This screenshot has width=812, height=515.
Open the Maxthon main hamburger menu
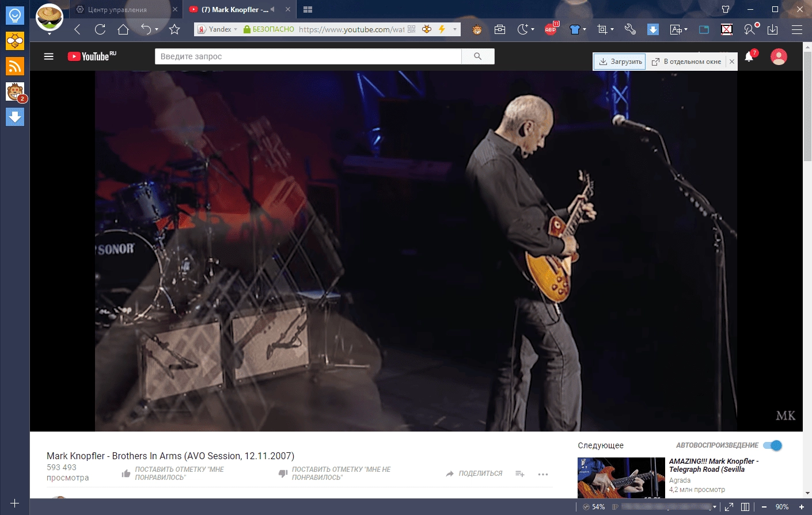[x=797, y=29]
